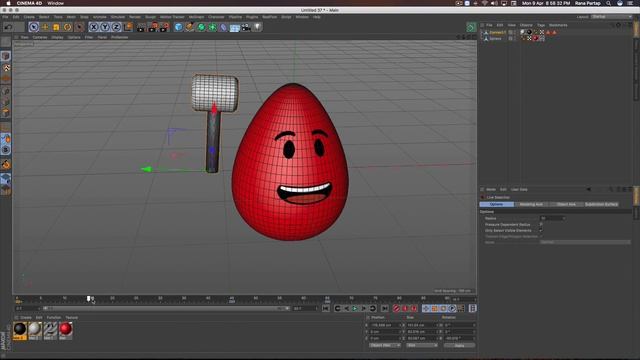Click Record Active Objects red button
640x360 pixels.
(396, 308)
